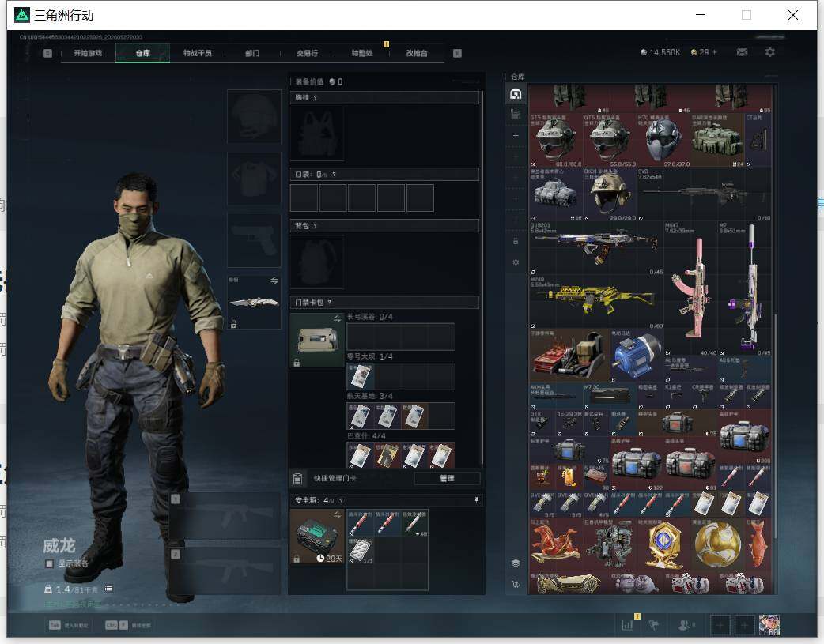
Task: Open the settings gear in top bar
Action: click(770, 52)
